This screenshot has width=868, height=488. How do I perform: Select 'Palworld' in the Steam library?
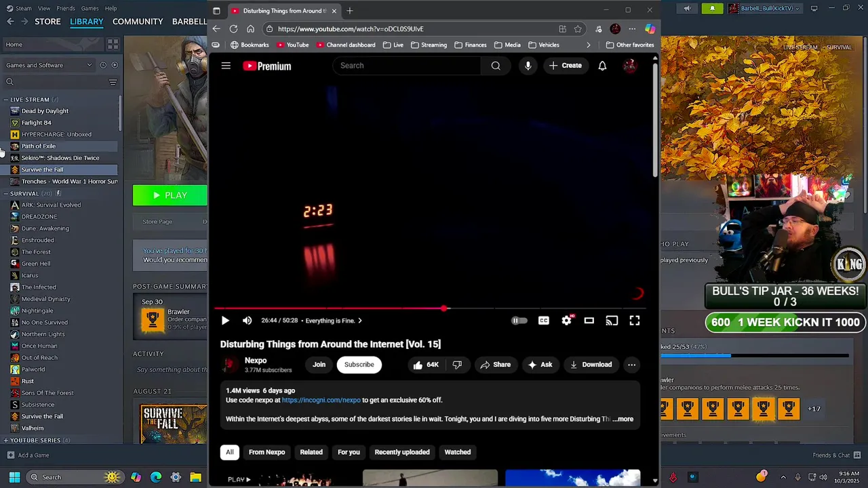33,369
